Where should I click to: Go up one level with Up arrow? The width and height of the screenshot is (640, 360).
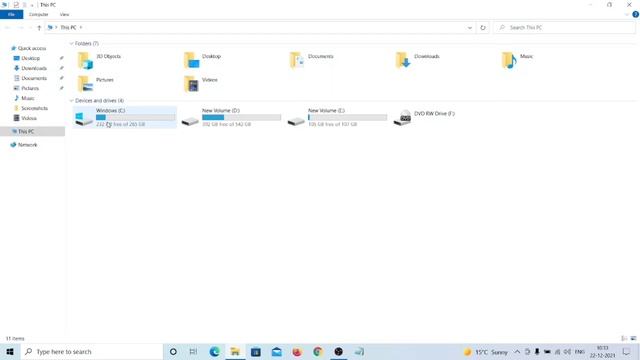(39, 27)
